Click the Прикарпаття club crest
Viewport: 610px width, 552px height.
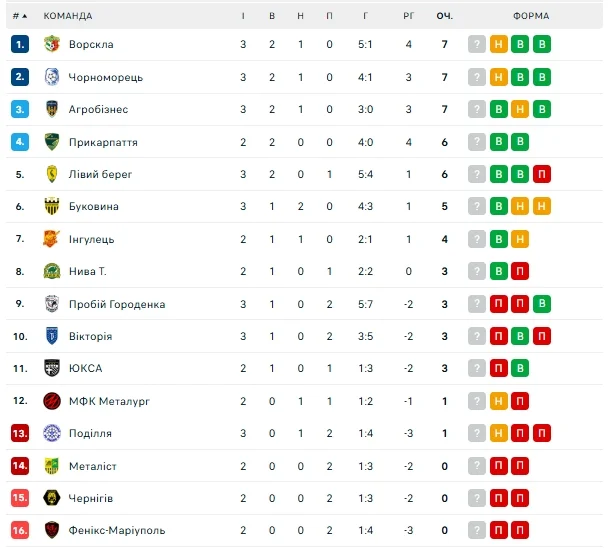coord(52,142)
